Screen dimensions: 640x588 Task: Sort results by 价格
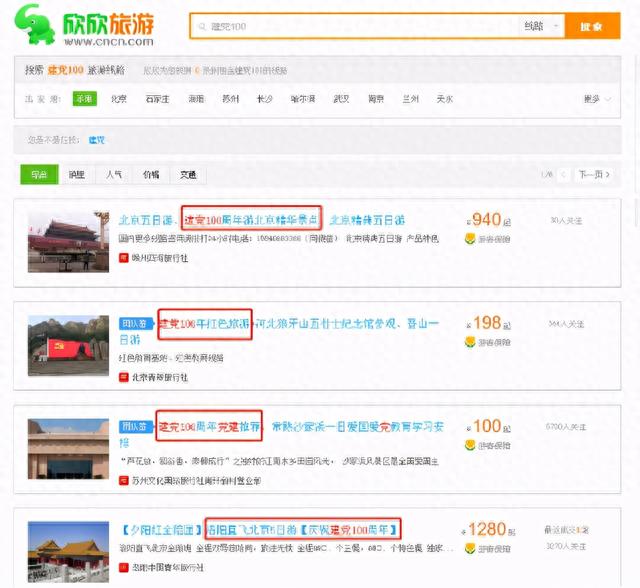(x=151, y=175)
